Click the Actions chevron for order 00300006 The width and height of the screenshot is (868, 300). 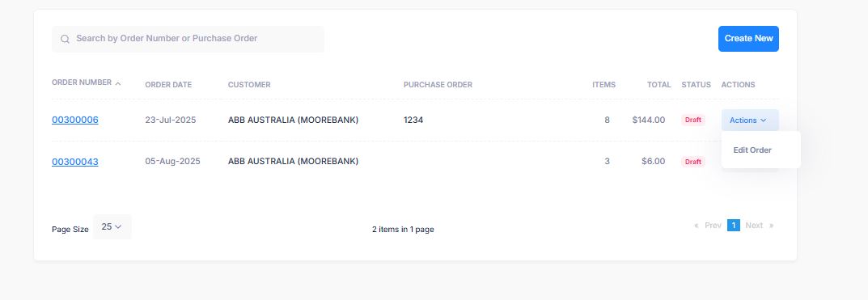tap(764, 120)
